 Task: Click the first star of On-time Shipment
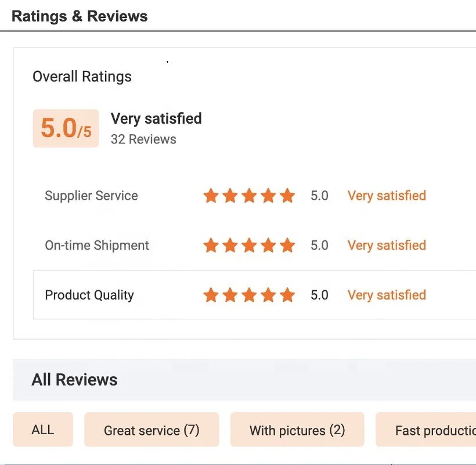[211, 246]
